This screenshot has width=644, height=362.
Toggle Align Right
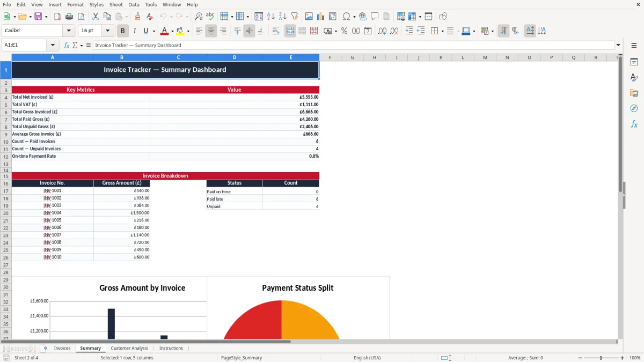tap(223, 31)
